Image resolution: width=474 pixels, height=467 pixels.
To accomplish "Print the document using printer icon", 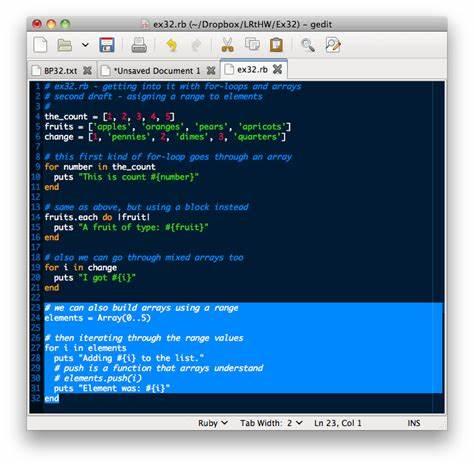I will [x=139, y=45].
